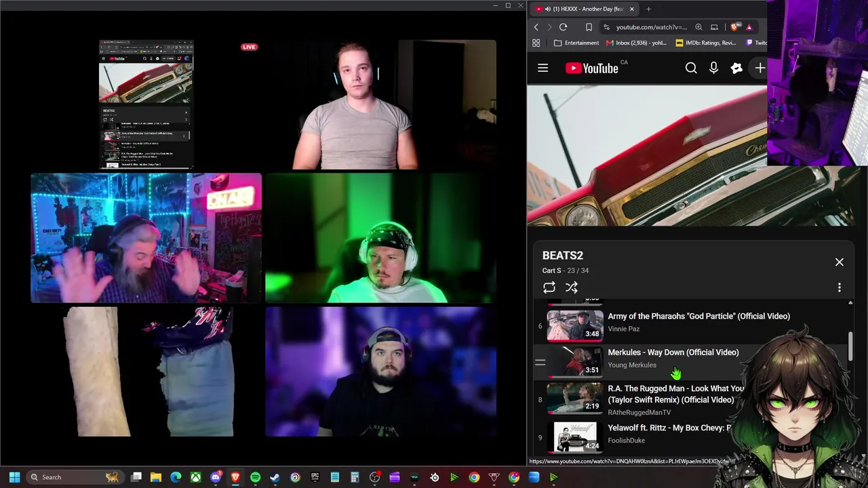Viewport: 868px width, 488px height.
Task: Open SteelSeries app on the taskbar
Action: (434, 477)
